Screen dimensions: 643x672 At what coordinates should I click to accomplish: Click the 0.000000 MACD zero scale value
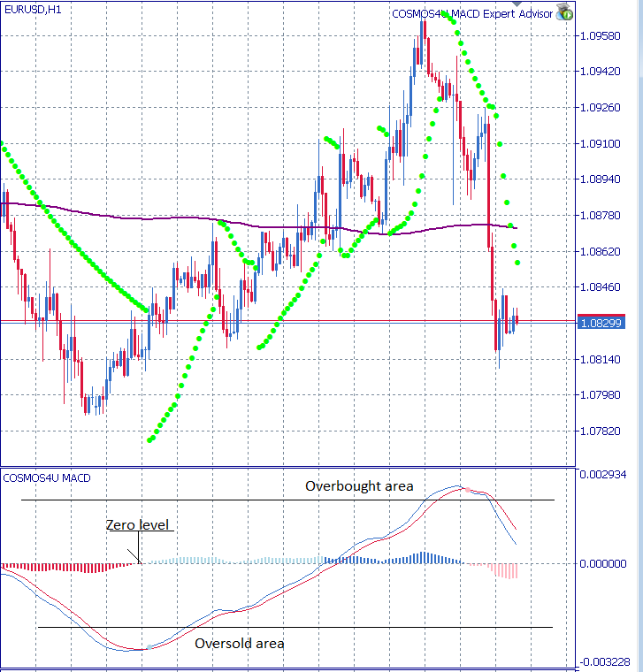pos(603,564)
